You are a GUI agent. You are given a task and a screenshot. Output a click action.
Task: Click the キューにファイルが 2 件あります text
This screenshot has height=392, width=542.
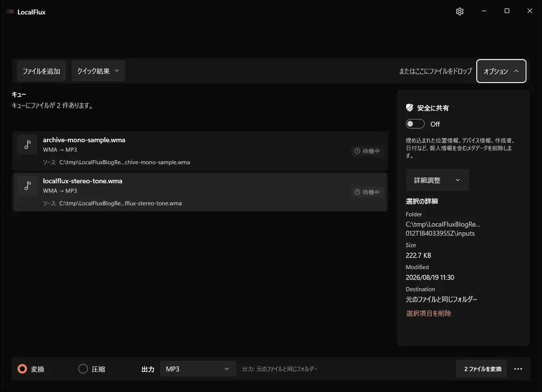[x=52, y=106]
